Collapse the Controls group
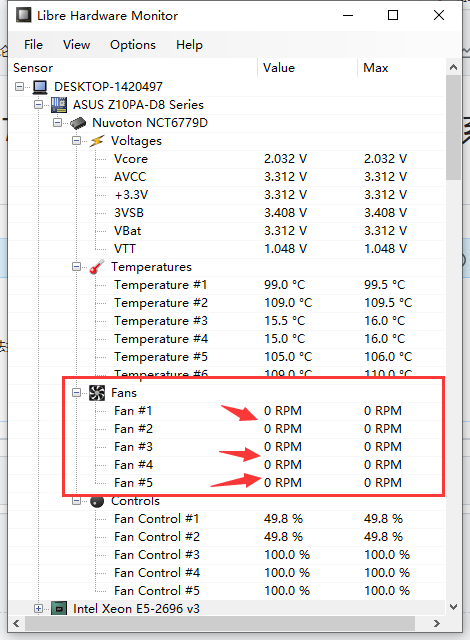This screenshot has width=470, height=640. 76,501
